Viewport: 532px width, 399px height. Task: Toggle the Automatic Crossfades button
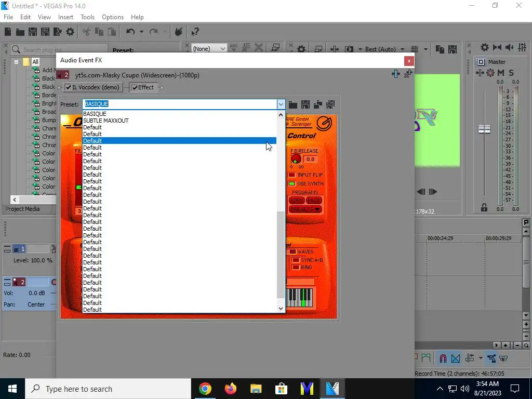(x=456, y=358)
